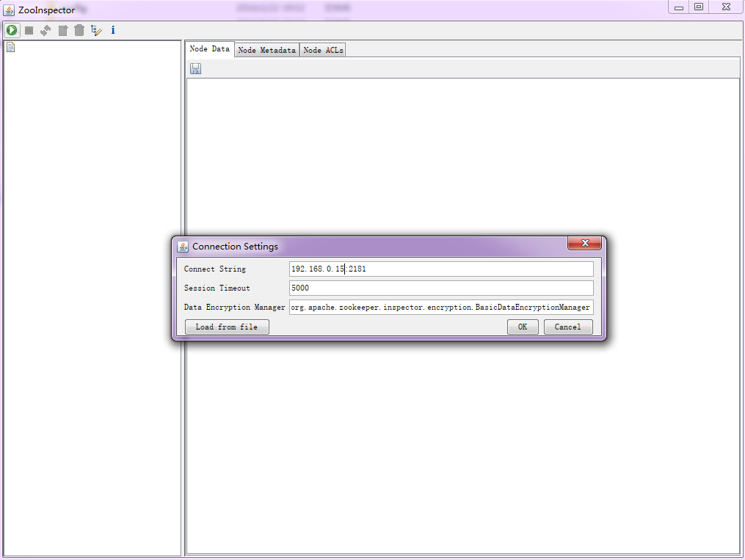Click the Java icon in Connection Settings title

point(183,247)
